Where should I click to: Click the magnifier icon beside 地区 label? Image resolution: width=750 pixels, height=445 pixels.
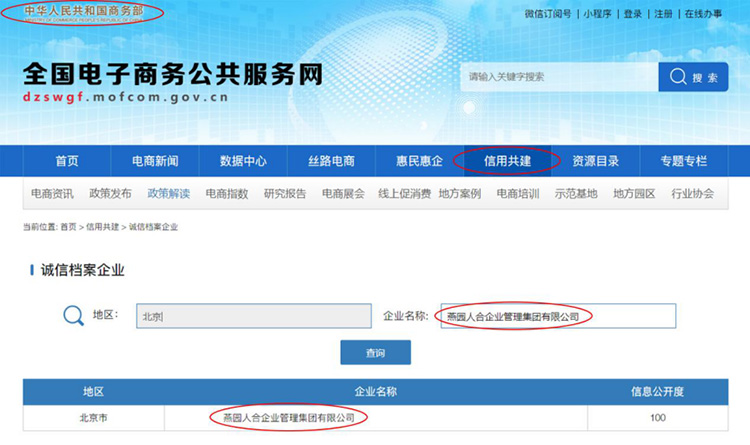coord(73,316)
